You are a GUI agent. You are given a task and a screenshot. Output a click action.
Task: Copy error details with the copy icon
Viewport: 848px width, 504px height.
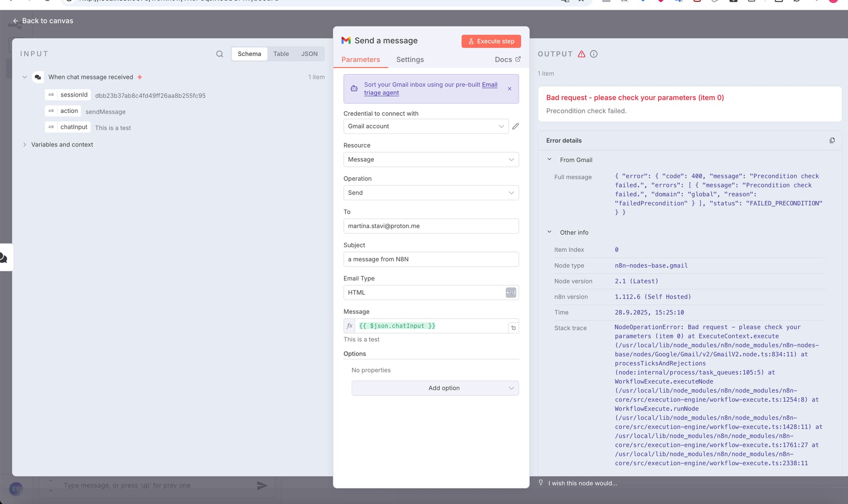(x=832, y=140)
